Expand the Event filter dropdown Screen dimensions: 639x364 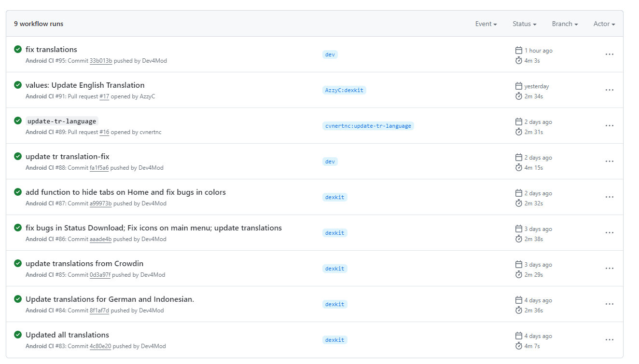click(x=486, y=24)
